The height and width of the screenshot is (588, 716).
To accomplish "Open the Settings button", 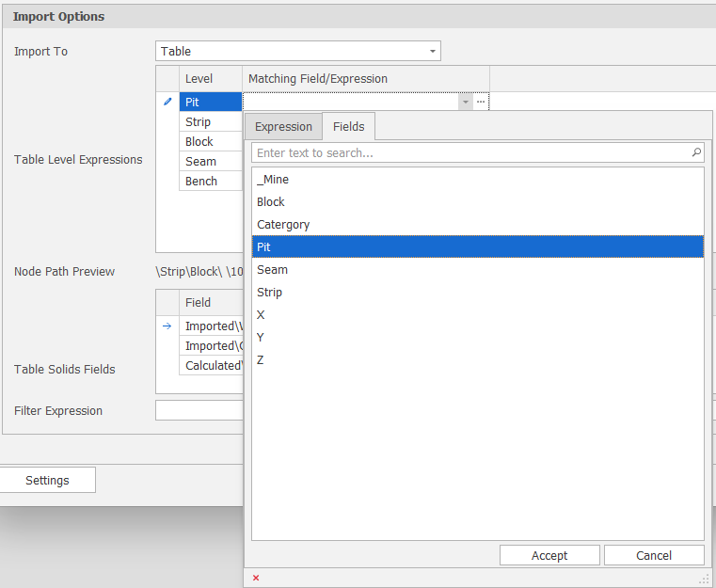I will pyautogui.click(x=47, y=480).
